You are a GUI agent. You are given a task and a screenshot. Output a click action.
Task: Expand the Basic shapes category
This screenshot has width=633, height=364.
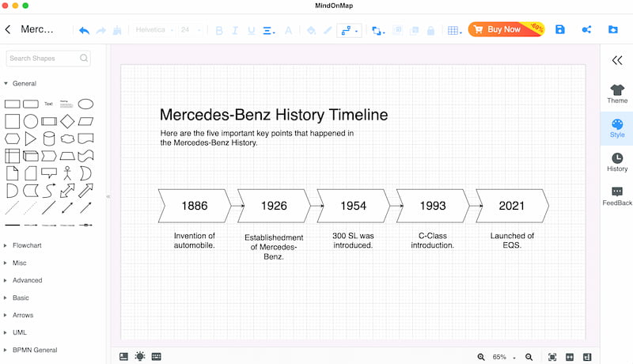[x=17, y=298]
